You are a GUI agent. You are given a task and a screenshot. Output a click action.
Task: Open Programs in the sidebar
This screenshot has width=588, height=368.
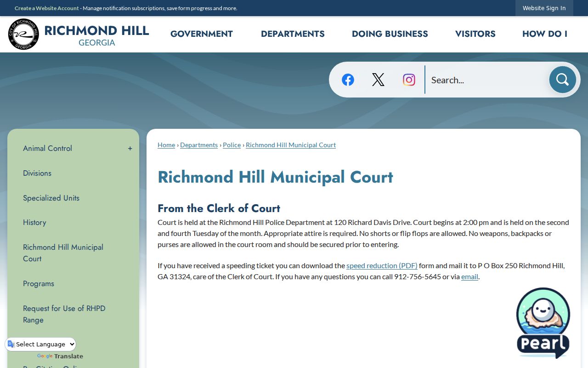point(39,284)
